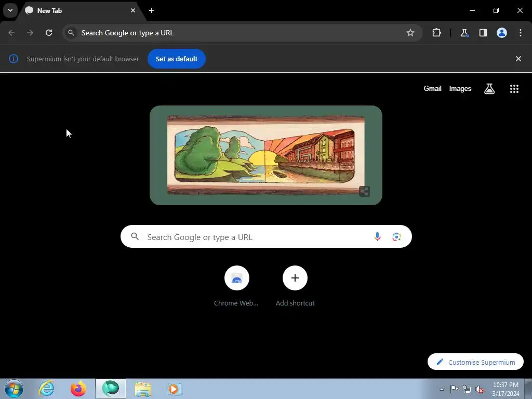Open toolbar Chrome Labs flask icon
Image resolution: width=532 pixels, height=399 pixels.
464,33
